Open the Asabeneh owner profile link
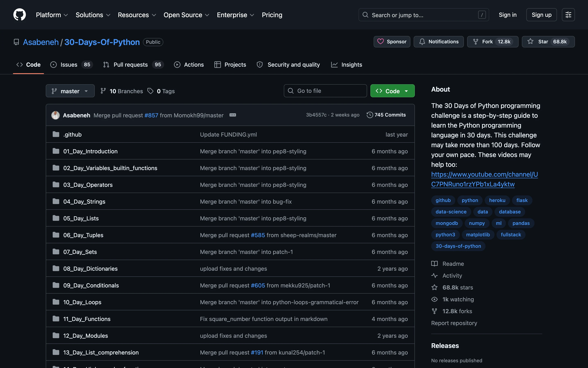This screenshot has width=588, height=368. tap(41, 42)
